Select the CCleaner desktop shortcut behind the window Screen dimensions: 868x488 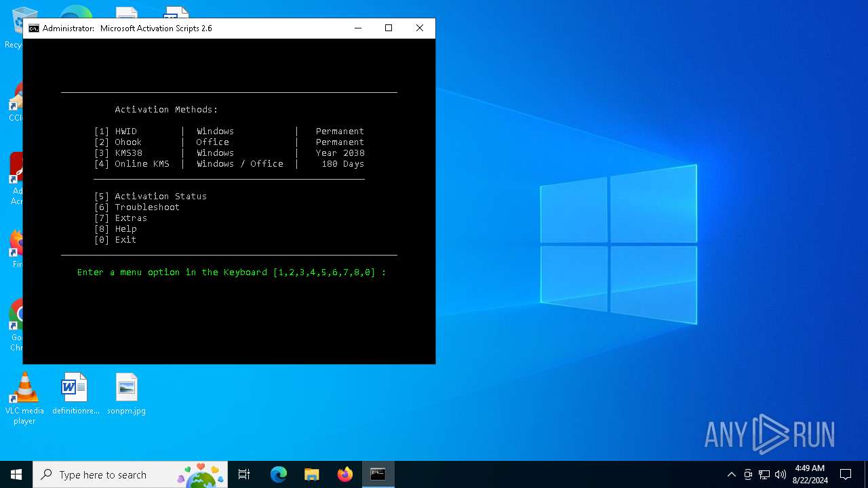(x=15, y=102)
